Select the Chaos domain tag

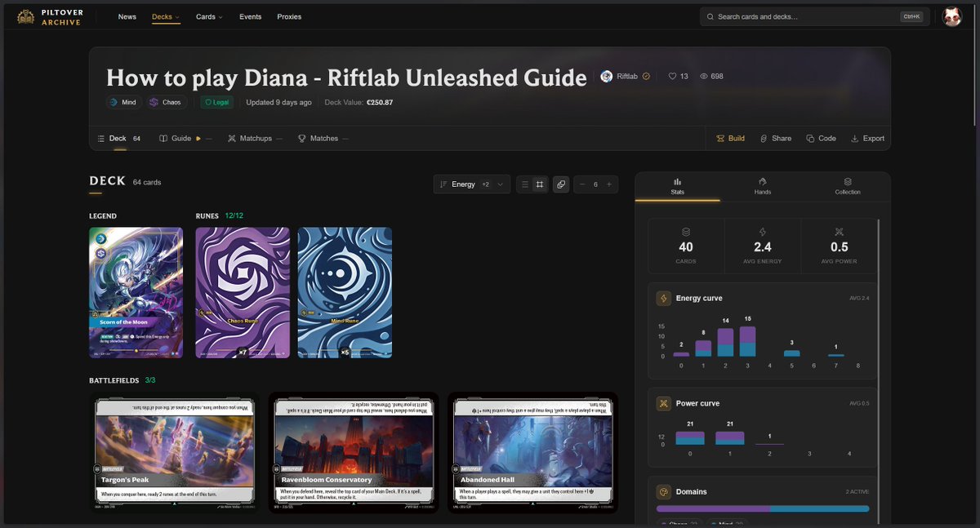coord(167,103)
